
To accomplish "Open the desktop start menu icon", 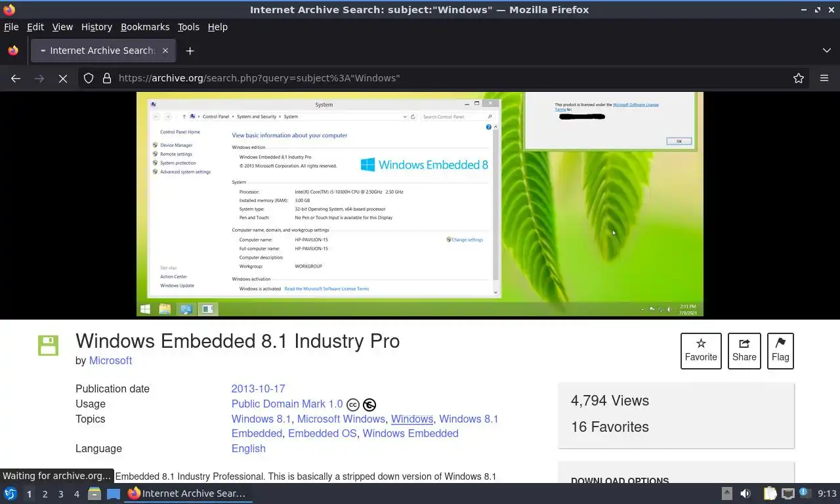I will coord(10,493).
